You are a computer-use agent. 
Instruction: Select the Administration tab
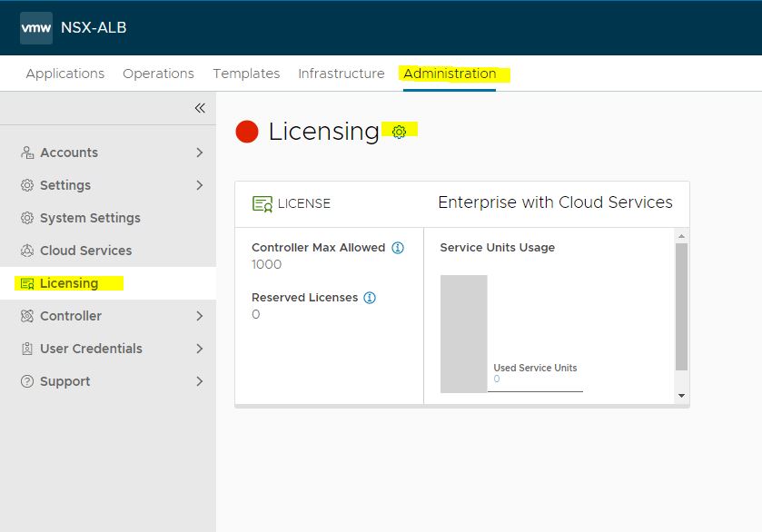pyautogui.click(x=450, y=74)
